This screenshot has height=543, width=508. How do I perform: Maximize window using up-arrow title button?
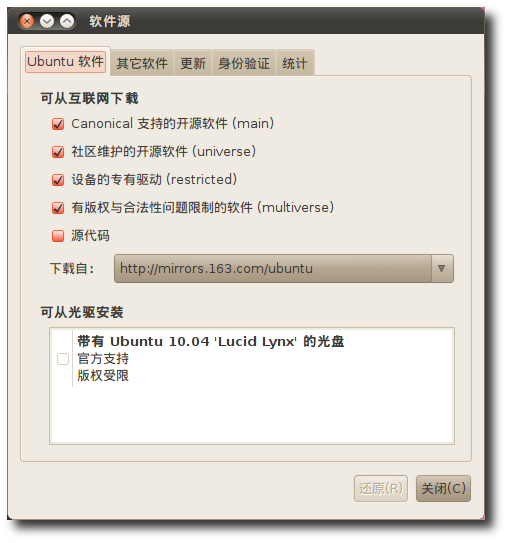click(67, 21)
